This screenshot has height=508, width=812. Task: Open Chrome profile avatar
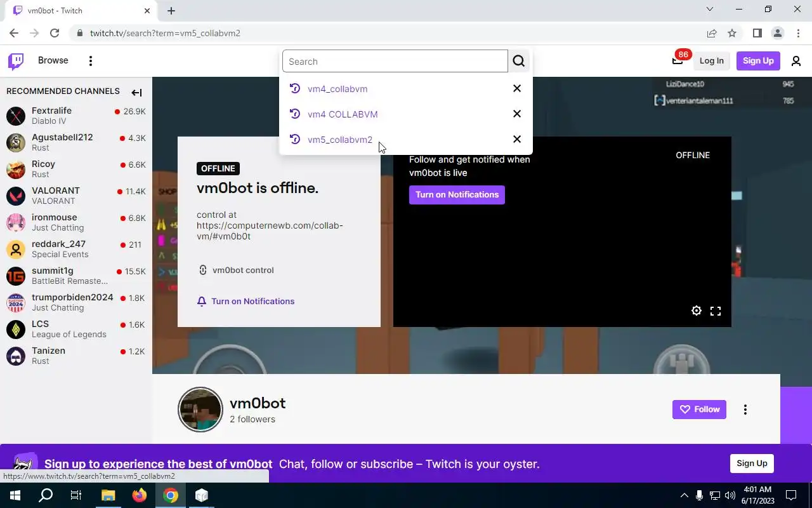(777, 33)
